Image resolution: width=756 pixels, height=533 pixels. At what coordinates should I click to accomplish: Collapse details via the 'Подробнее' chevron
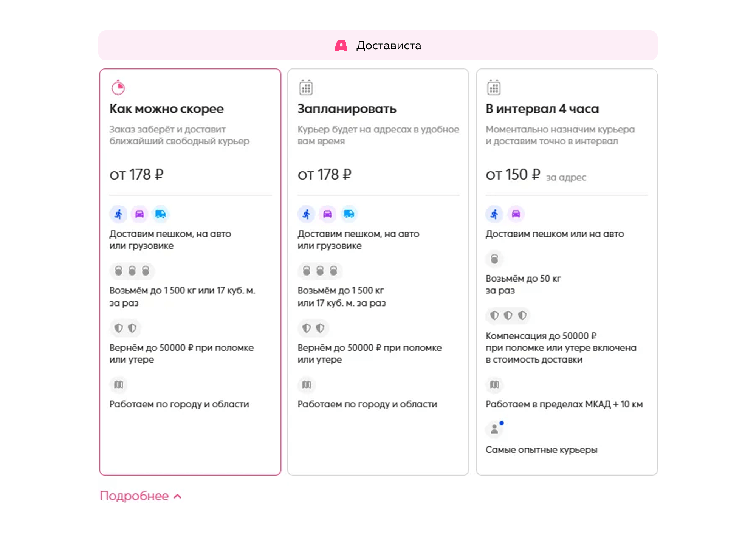pyautogui.click(x=178, y=496)
